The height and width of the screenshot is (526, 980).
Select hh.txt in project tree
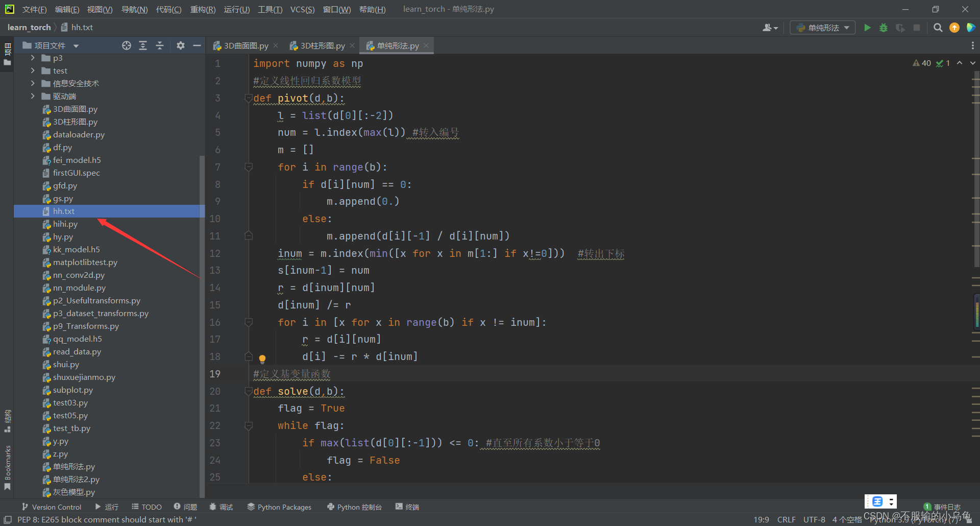click(x=109, y=211)
